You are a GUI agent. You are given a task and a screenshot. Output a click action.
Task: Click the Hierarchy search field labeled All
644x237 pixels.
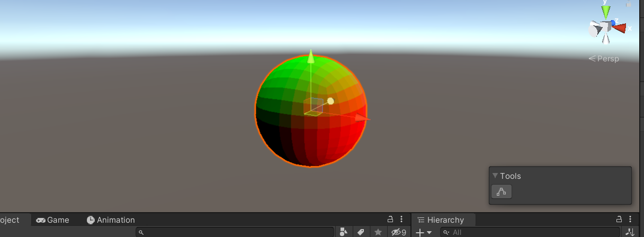coord(530,232)
